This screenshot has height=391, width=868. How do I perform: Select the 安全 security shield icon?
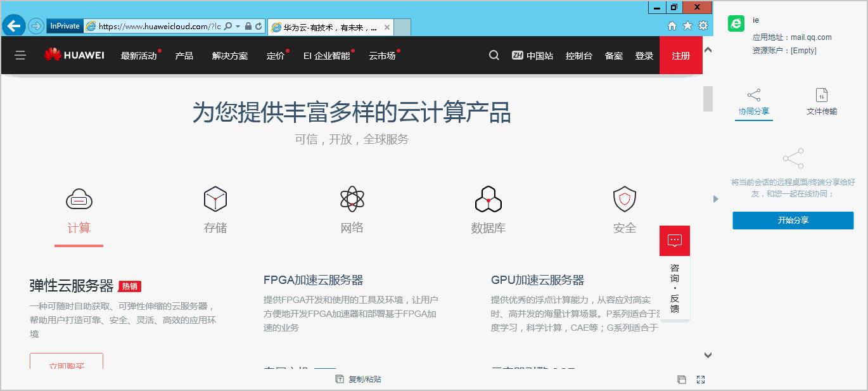(625, 200)
